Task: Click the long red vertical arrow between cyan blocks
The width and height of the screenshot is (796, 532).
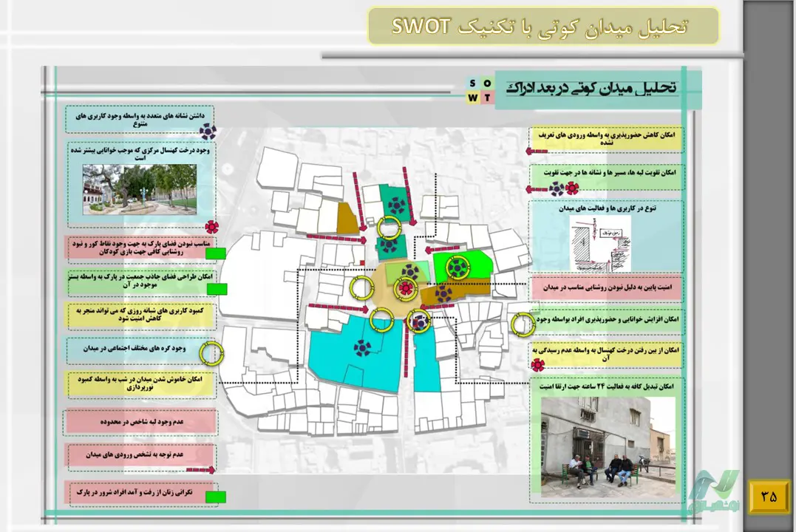Action: pos(406,348)
